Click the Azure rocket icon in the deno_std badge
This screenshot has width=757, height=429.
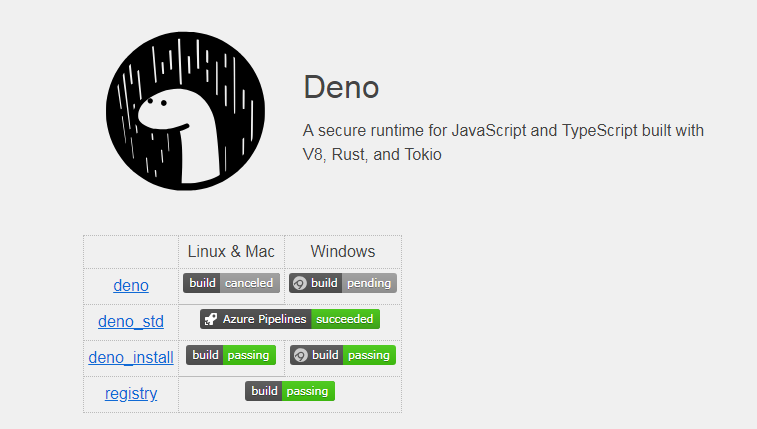[x=210, y=319]
